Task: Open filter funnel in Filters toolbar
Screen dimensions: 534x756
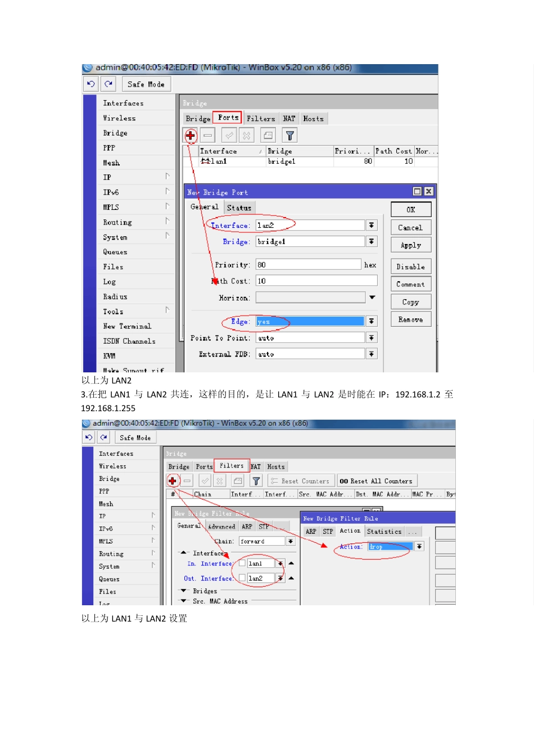Action: point(256,481)
